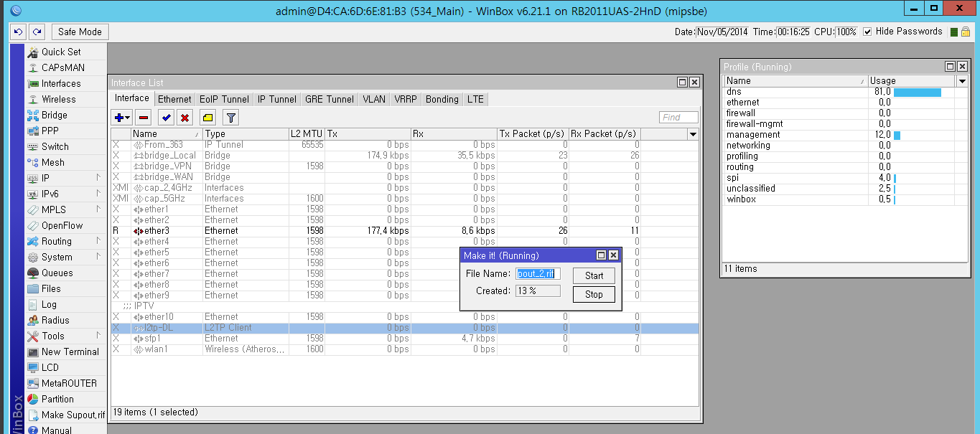Click the red minus Remove icon
Viewport: 980px width, 434px height.
(144, 118)
